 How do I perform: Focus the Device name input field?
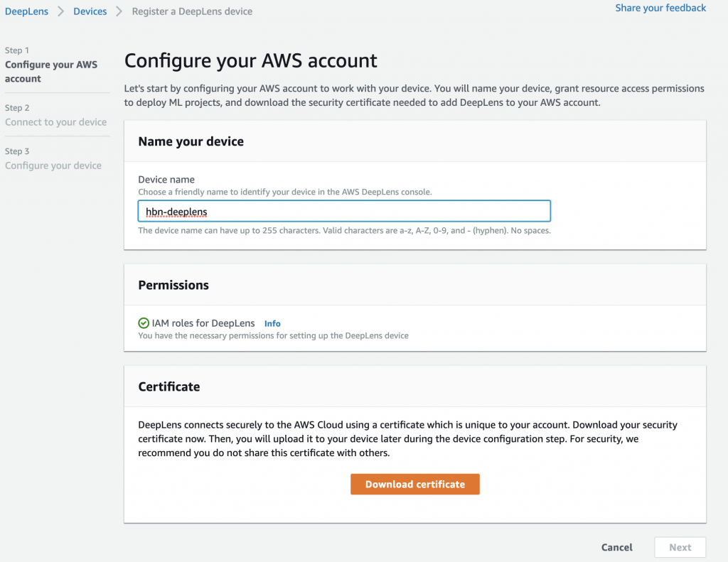tap(344, 211)
